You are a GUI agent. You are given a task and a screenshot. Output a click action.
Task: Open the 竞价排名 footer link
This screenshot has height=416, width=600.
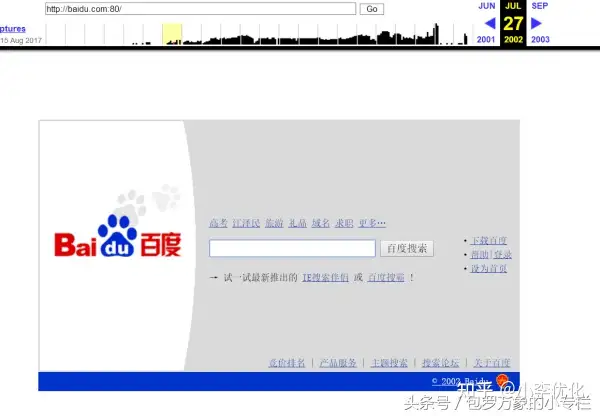click(287, 362)
